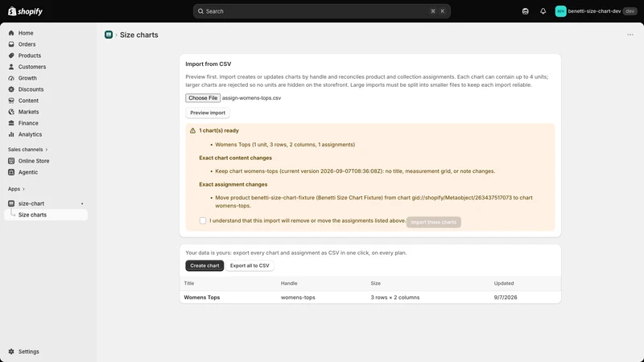
Task: Click the store avatar icon
Action: coord(560,11)
